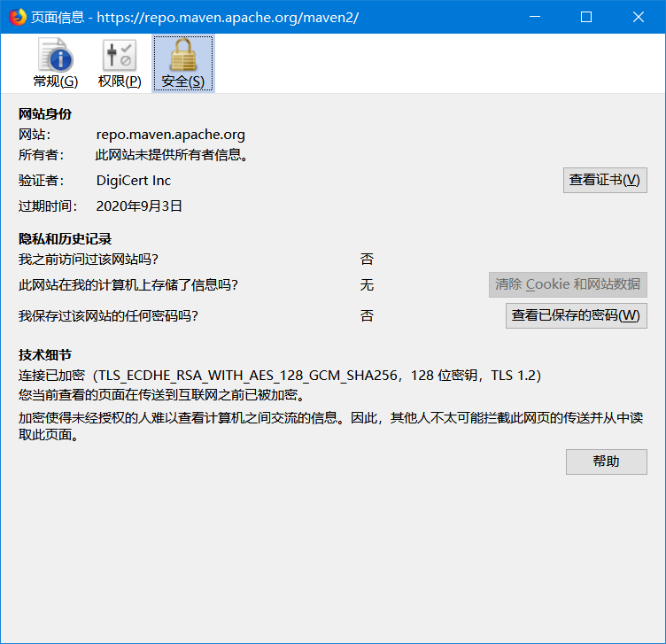The width and height of the screenshot is (666, 644).
Task: Click the line 您当前查看的页面在传送到互联网之前已被加密。
Action: point(161,395)
